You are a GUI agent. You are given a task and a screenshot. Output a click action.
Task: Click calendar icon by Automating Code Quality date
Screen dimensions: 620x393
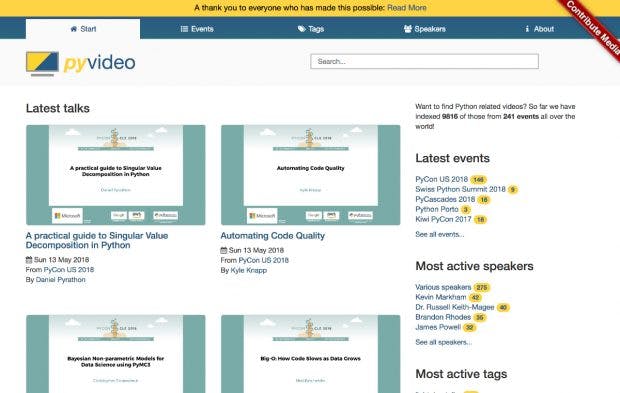224,250
